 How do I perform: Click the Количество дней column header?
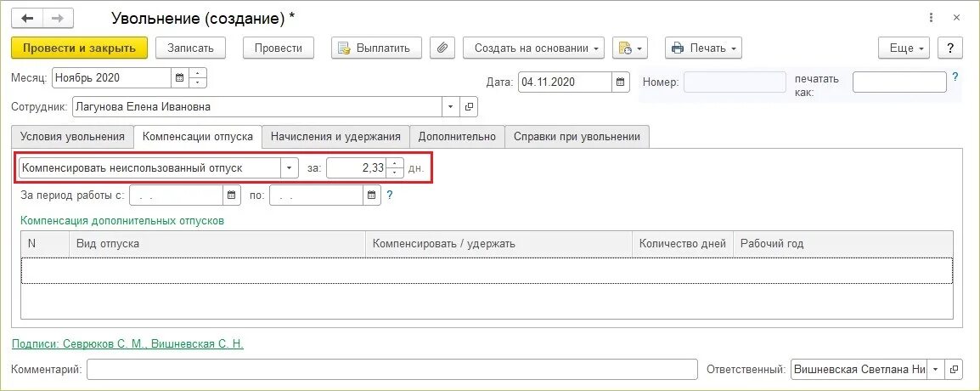(x=683, y=243)
